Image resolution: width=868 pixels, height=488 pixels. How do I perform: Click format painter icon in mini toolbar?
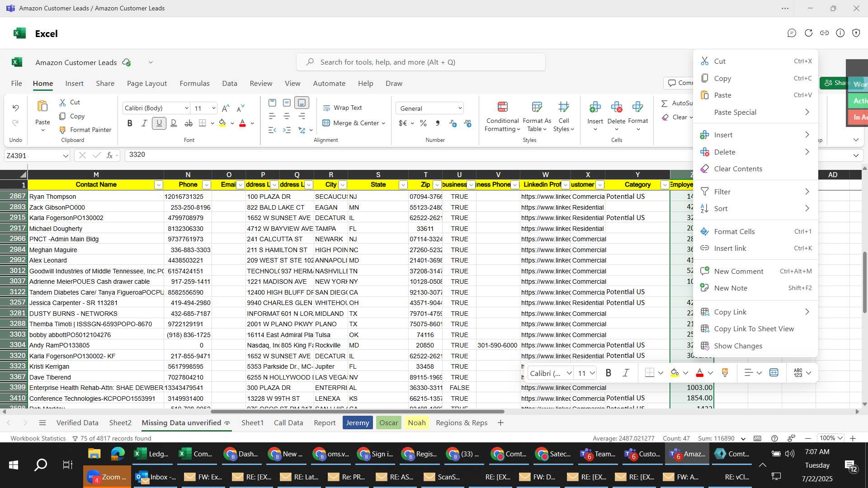[725, 373]
